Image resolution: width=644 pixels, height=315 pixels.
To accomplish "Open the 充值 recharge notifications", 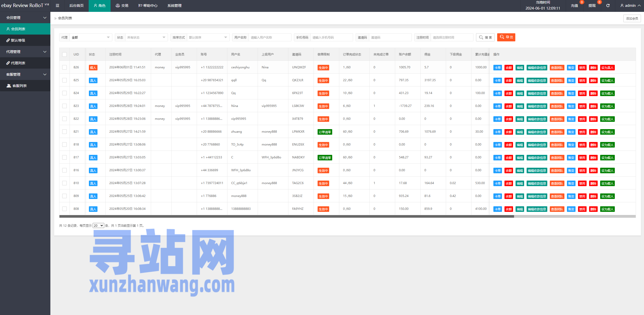I will click(x=574, y=6).
